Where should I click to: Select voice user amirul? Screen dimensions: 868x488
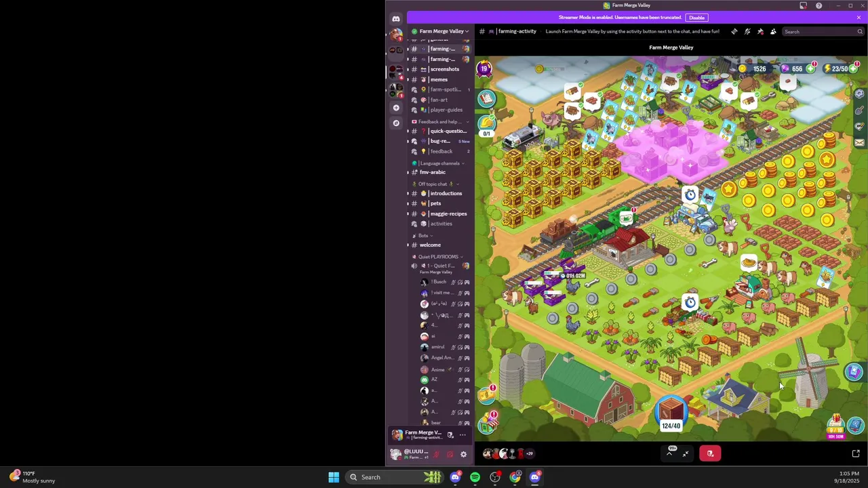click(x=444, y=347)
